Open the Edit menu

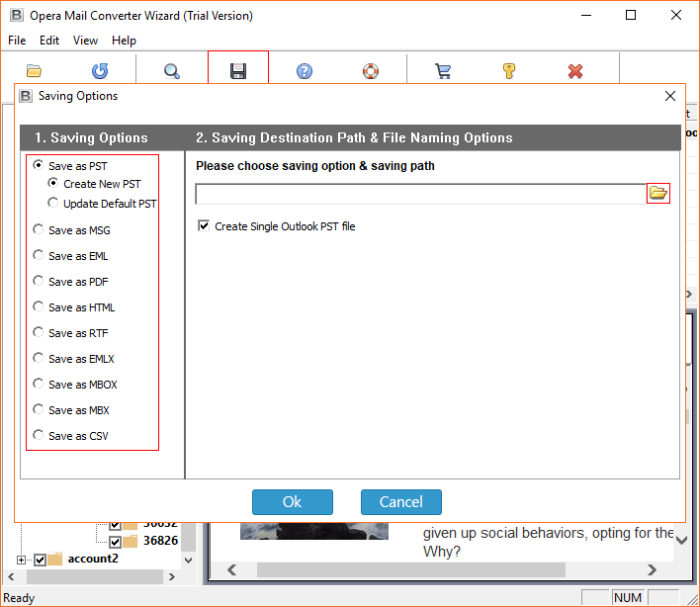(x=49, y=41)
